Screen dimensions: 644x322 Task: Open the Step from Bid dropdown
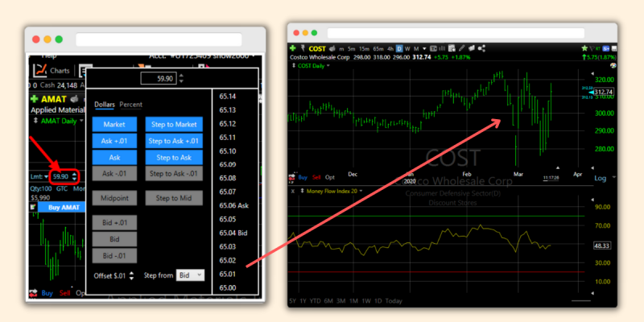[190, 275]
